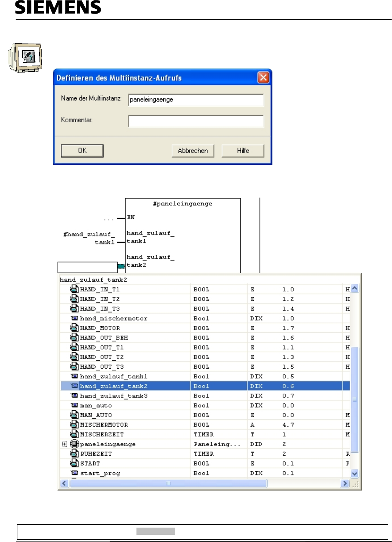392x542 pixels.
Task: Select hand_zulauf_tank3 in the list
Action: click(114, 396)
